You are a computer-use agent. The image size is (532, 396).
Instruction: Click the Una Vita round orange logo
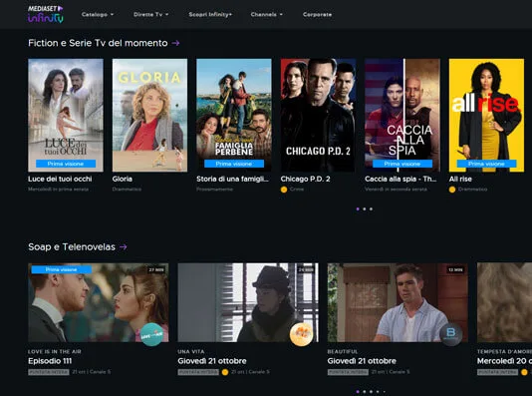coord(301,334)
